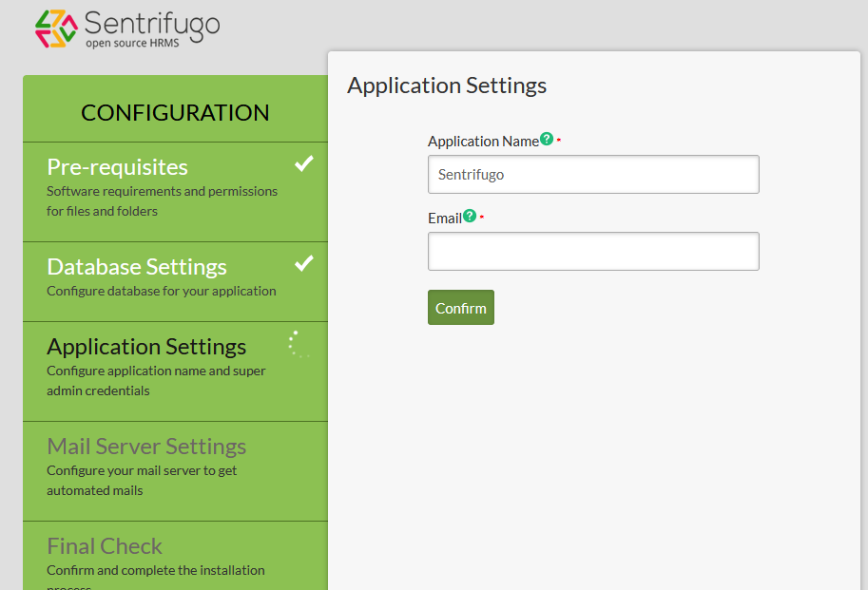868x590 pixels.
Task: Go to the Pre-requisites step
Action: (x=118, y=167)
